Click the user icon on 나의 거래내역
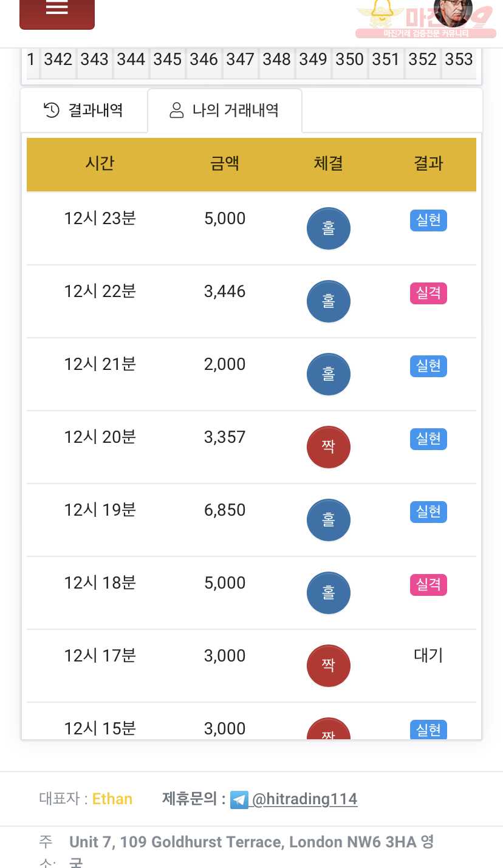This screenshot has height=868, width=503. pyautogui.click(x=176, y=110)
